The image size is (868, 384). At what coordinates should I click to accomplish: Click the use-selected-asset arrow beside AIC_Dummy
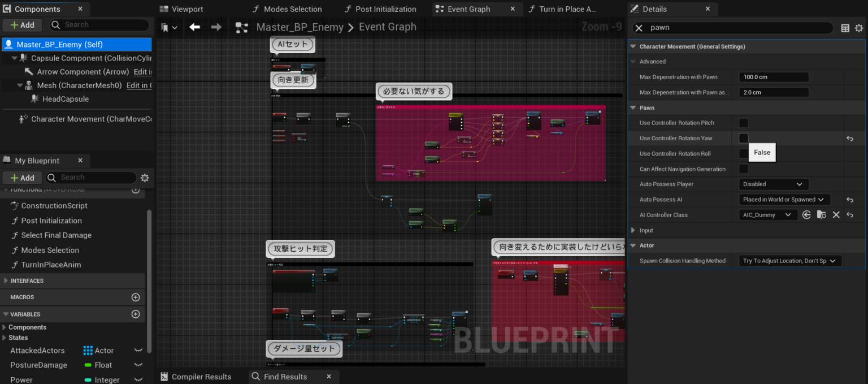[806, 214]
